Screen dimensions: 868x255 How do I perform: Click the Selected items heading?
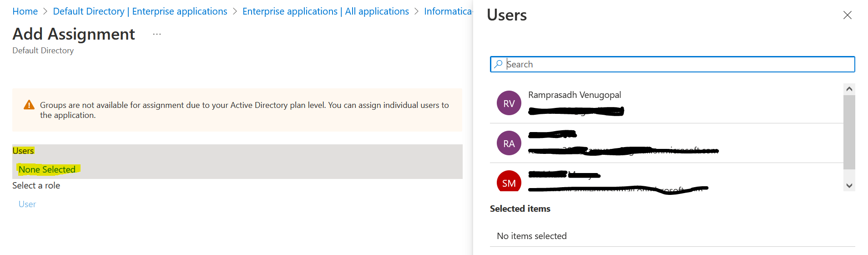(520, 209)
